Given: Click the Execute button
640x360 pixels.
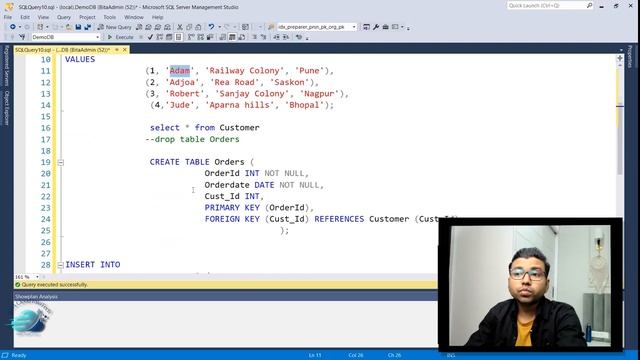Looking at the screenshot, I should (121, 37).
